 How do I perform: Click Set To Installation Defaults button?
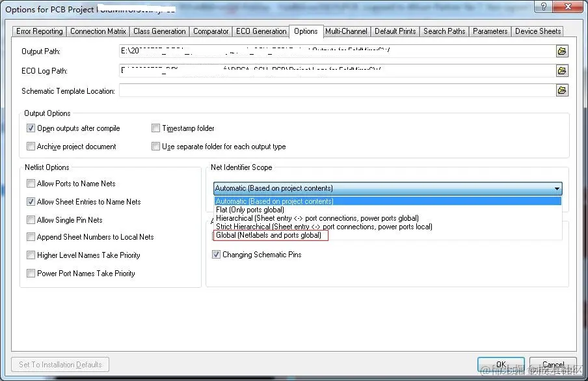(60, 365)
